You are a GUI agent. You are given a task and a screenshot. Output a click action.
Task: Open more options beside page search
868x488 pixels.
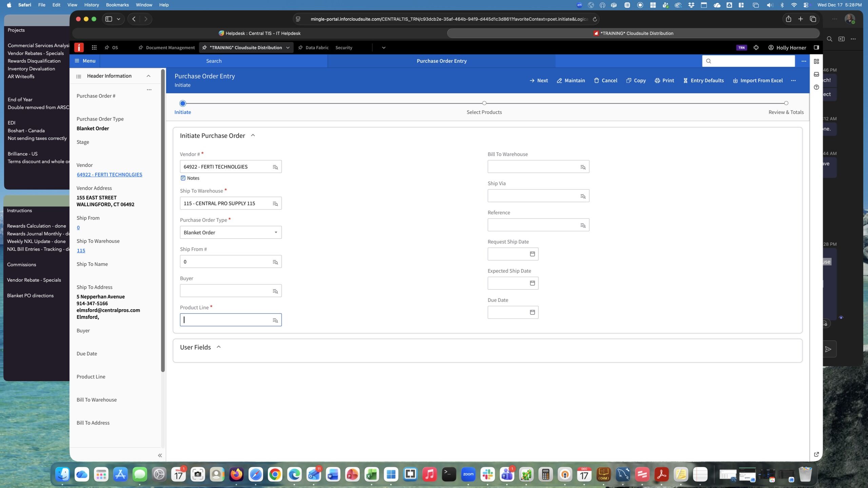[803, 61]
